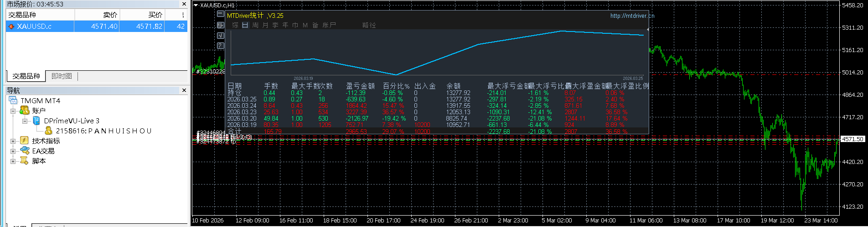Click the 导航 Navigator panel title
The width and height of the screenshot is (868, 227).
point(13,90)
